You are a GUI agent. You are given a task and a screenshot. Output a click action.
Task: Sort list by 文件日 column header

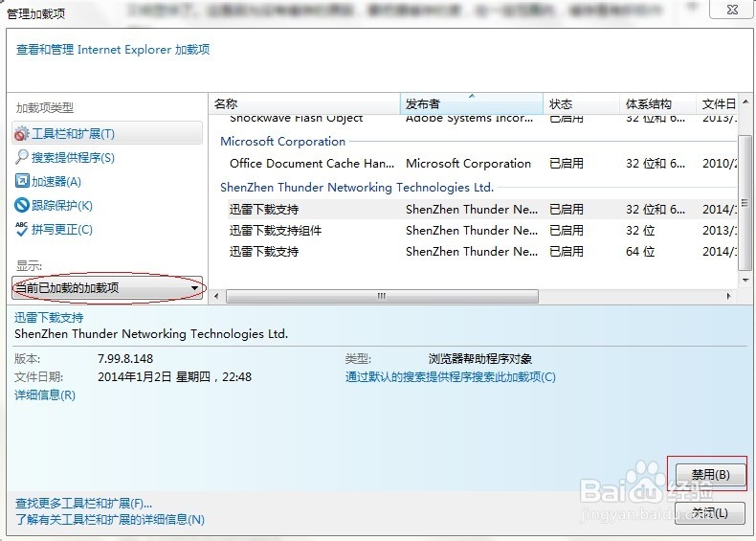pyautogui.click(x=719, y=103)
